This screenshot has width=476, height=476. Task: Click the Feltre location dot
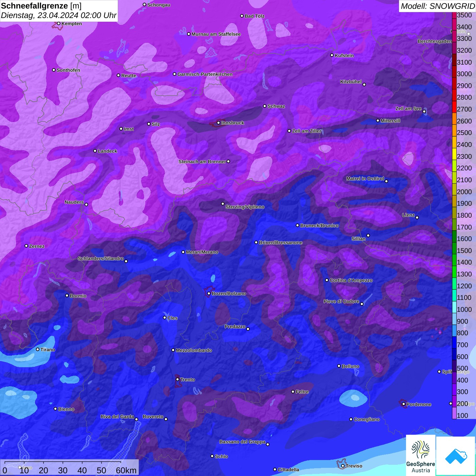coord(293,392)
